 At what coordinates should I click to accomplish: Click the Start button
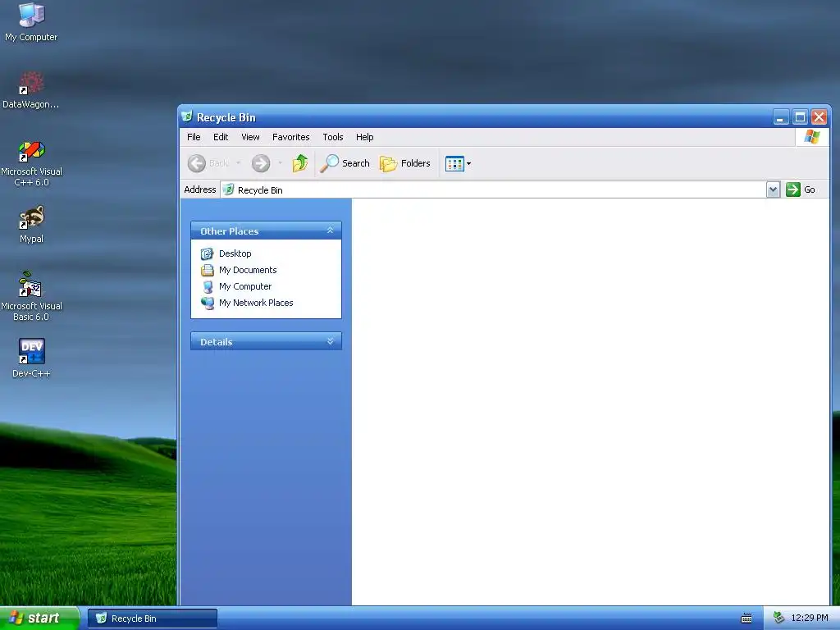point(39,618)
